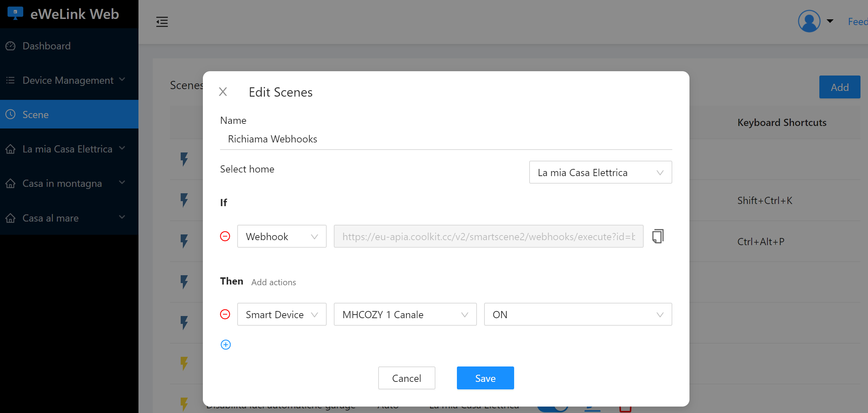Open the Select home dropdown La mia Casa Elettrica
Image resolution: width=868 pixels, height=413 pixels.
(x=600, y=172)
